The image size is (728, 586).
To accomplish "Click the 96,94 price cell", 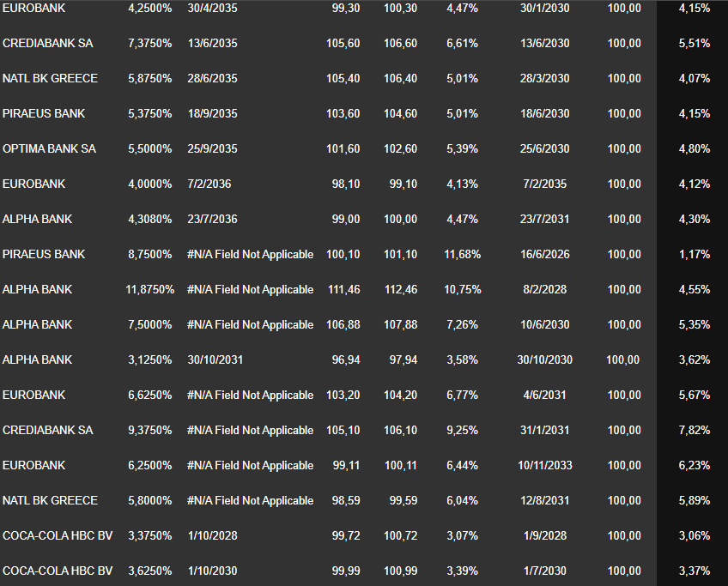I will [x=345, y=360].
